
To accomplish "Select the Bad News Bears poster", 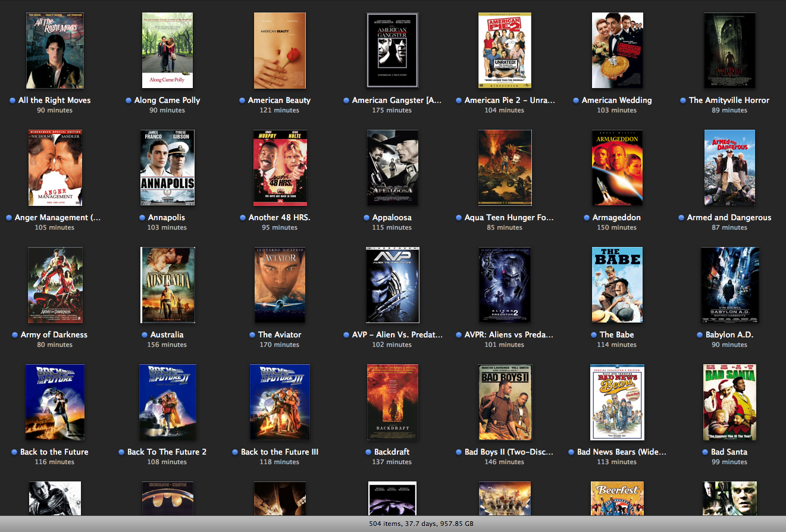I will [x=617, y=402].
